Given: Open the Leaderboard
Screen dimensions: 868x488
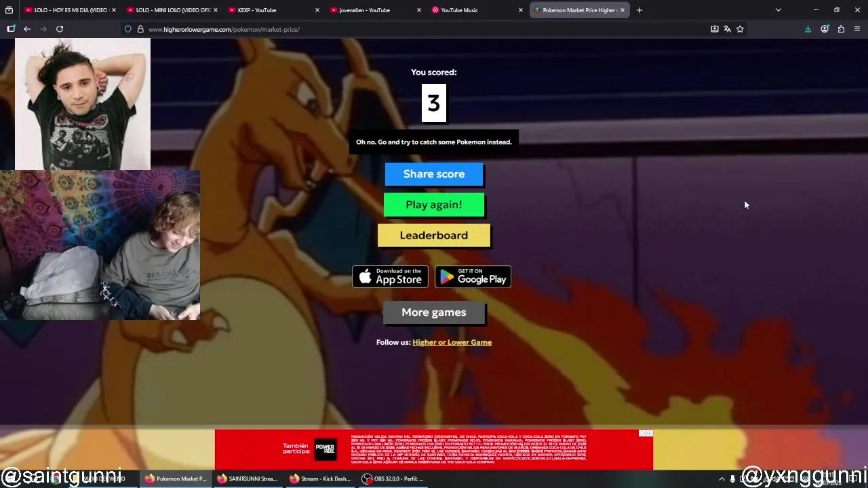Looking at the screenshot, I should [434, 235].
